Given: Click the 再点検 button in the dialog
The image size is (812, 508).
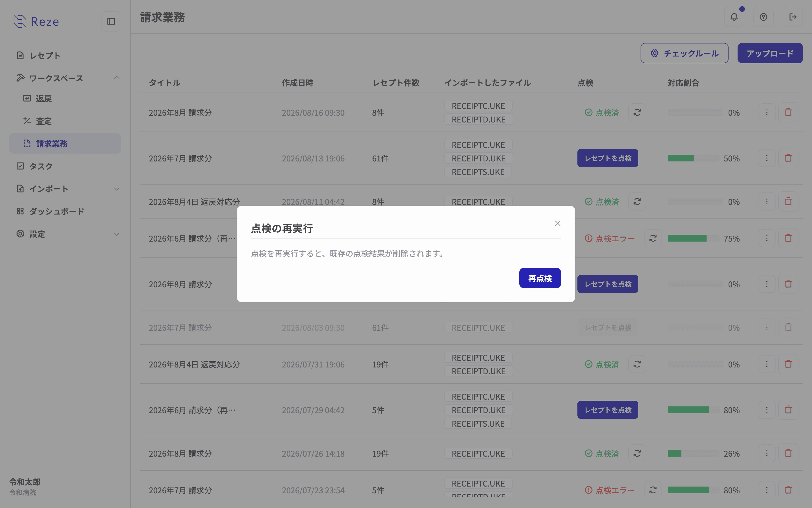Looking at the screenshot, I should [540, 278].
